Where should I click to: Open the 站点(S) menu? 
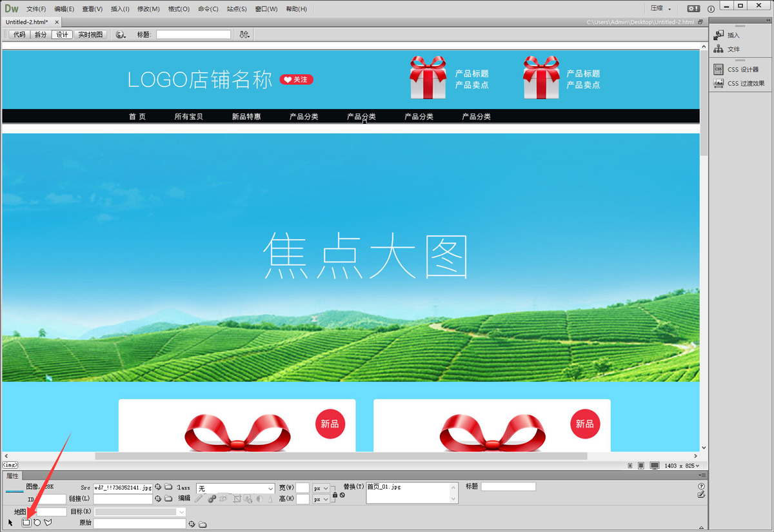237,9
